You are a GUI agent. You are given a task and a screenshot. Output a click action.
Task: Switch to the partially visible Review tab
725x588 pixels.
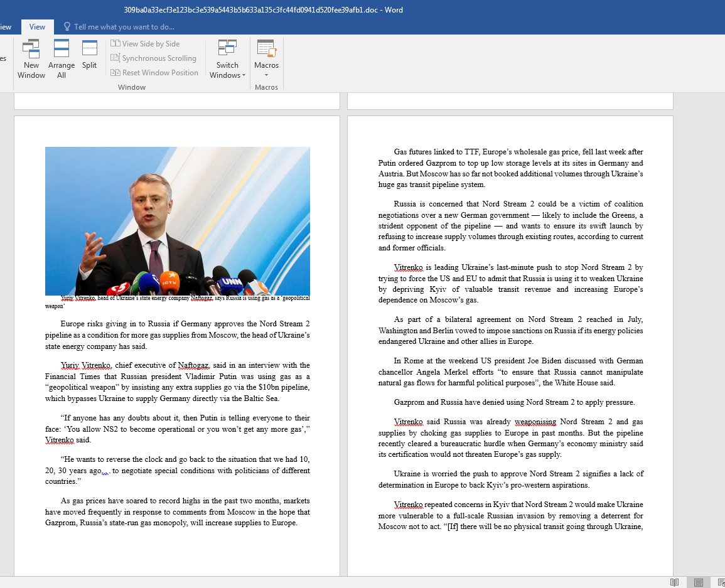5,26
